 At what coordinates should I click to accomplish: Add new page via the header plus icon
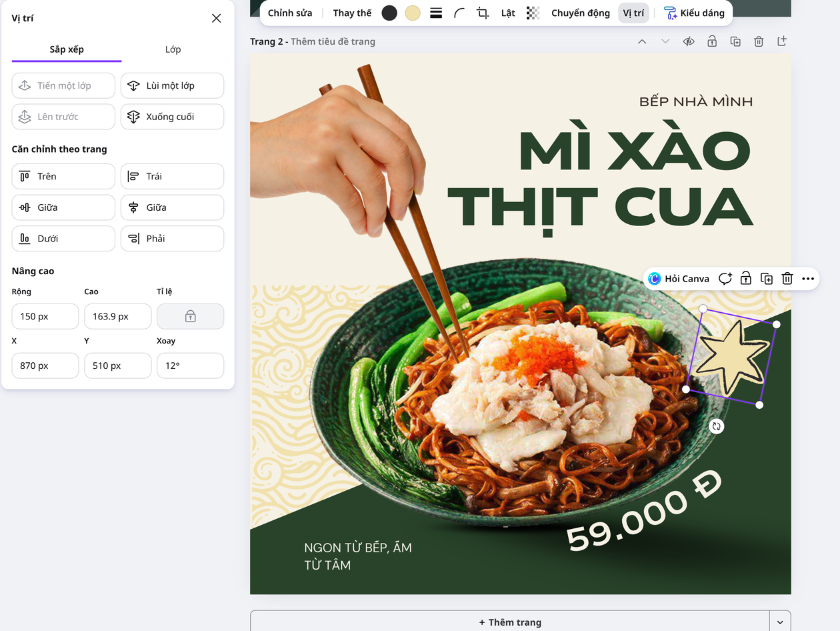[x=782, y=41]
